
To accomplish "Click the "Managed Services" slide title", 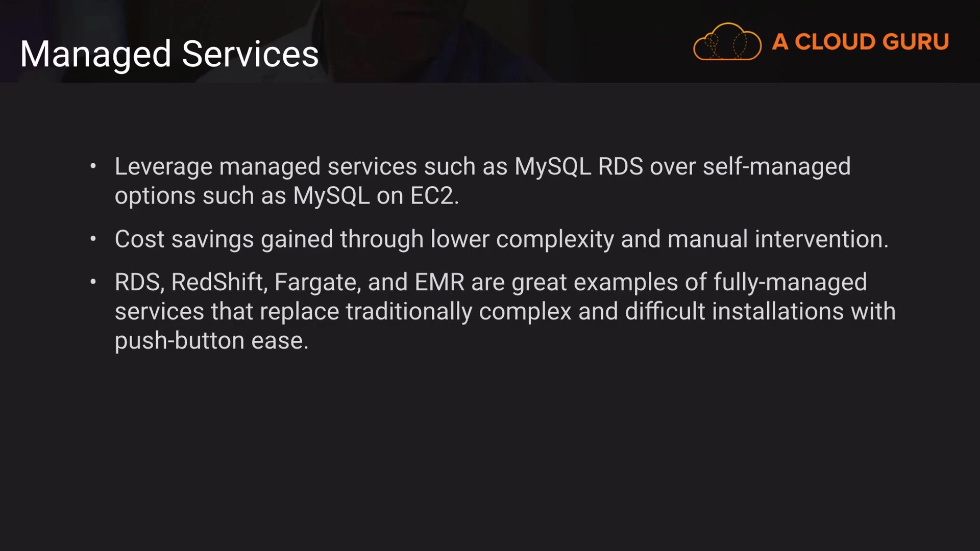I will (169, 54).
